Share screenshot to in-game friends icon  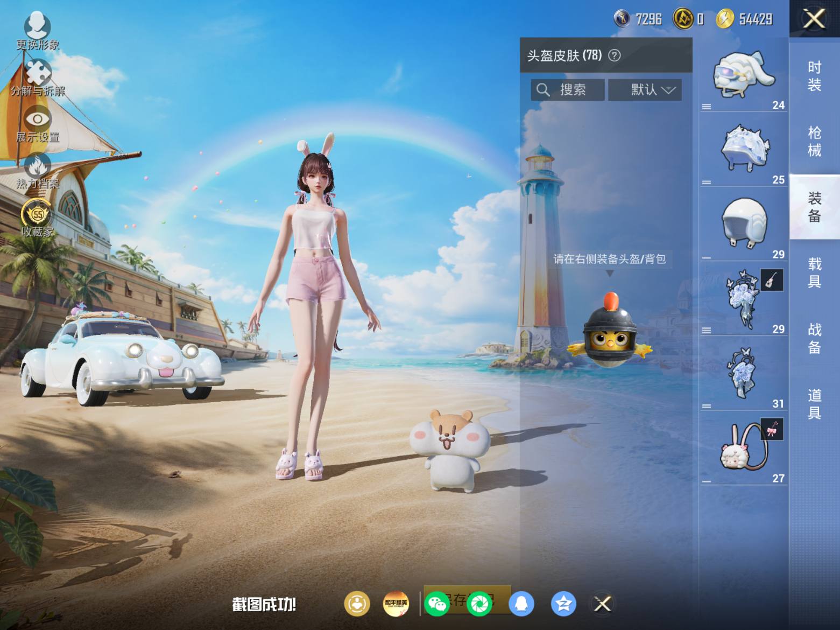click(357, 604)
